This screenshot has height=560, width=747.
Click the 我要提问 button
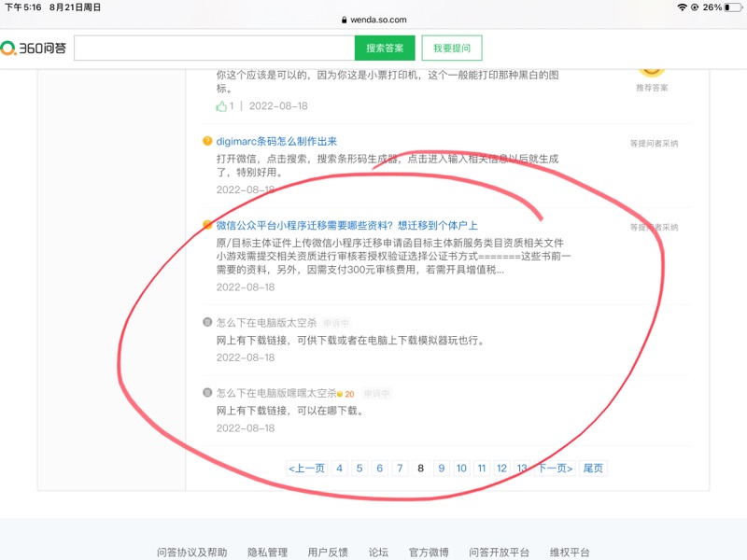452,49
